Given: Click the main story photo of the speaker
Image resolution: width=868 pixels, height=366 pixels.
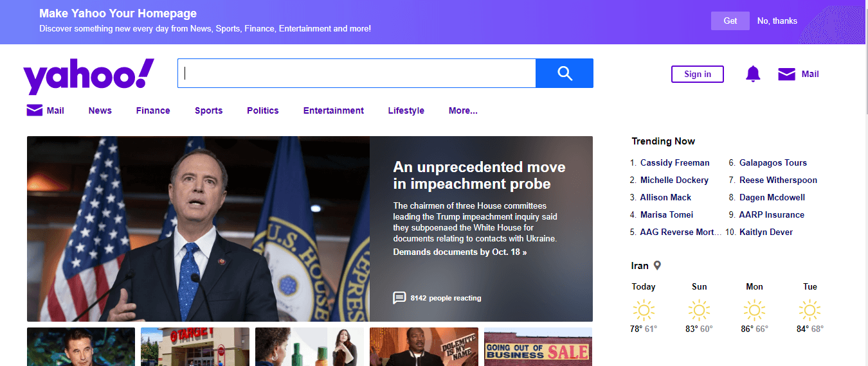Looking at the screenshot, I should [x=198, y=229].
